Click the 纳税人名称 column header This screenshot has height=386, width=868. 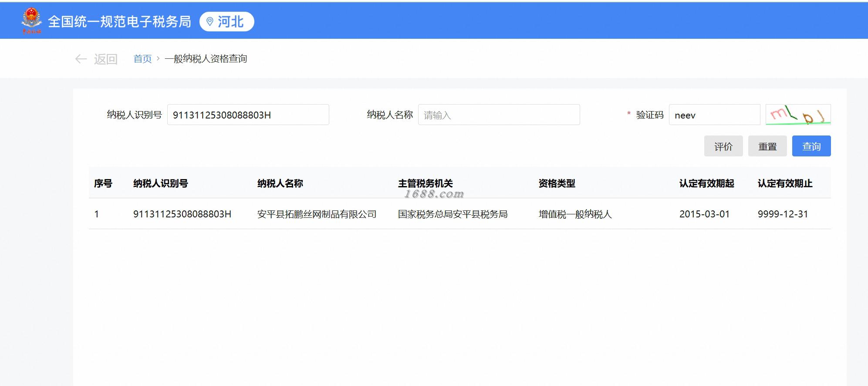280,183
